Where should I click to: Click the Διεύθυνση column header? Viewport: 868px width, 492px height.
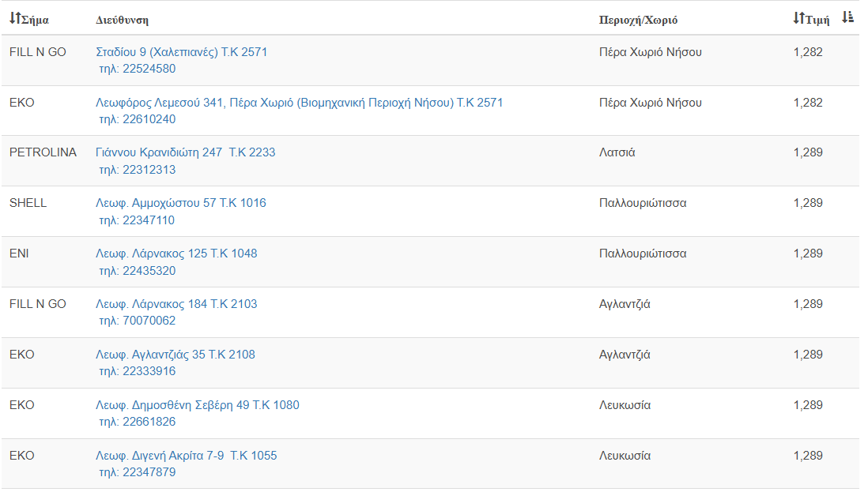pos(122,20)
